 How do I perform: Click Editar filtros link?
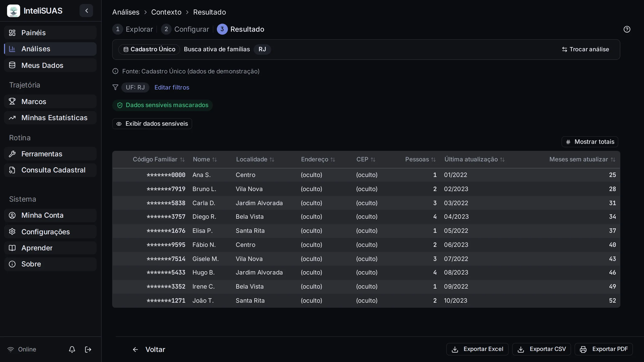(x=172, y=87)
